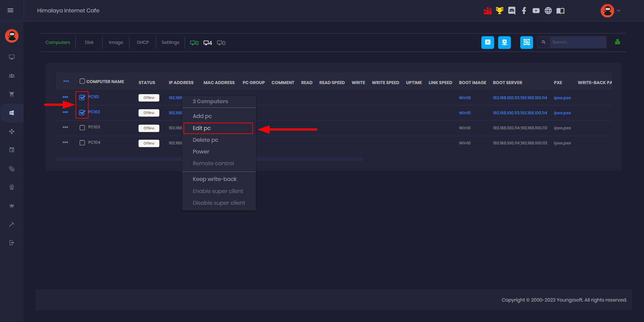Click the documentation book icon

560,10
